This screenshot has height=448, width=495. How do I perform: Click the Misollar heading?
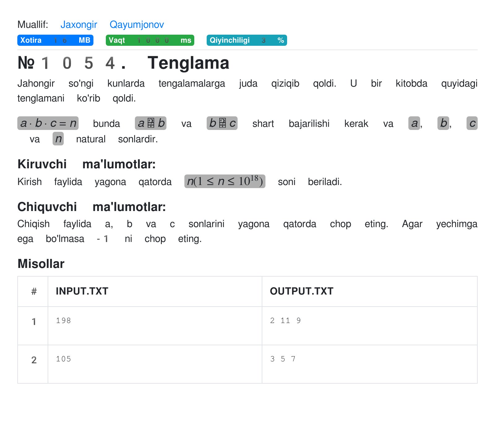[41, 264]
